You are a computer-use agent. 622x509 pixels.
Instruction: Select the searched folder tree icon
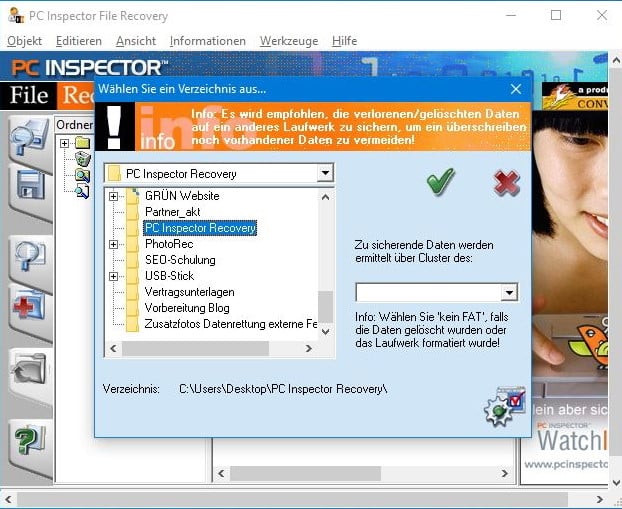click(83, 175)
